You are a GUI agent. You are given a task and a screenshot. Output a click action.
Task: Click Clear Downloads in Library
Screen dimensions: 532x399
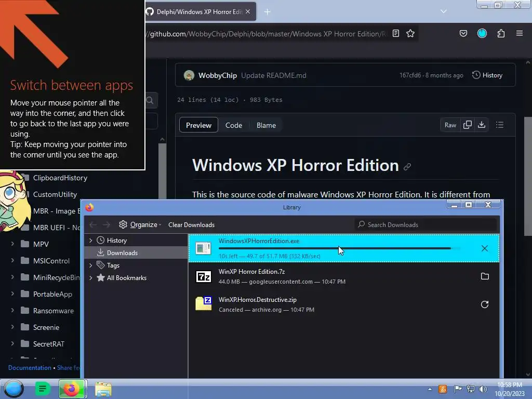tap(191, 225)
